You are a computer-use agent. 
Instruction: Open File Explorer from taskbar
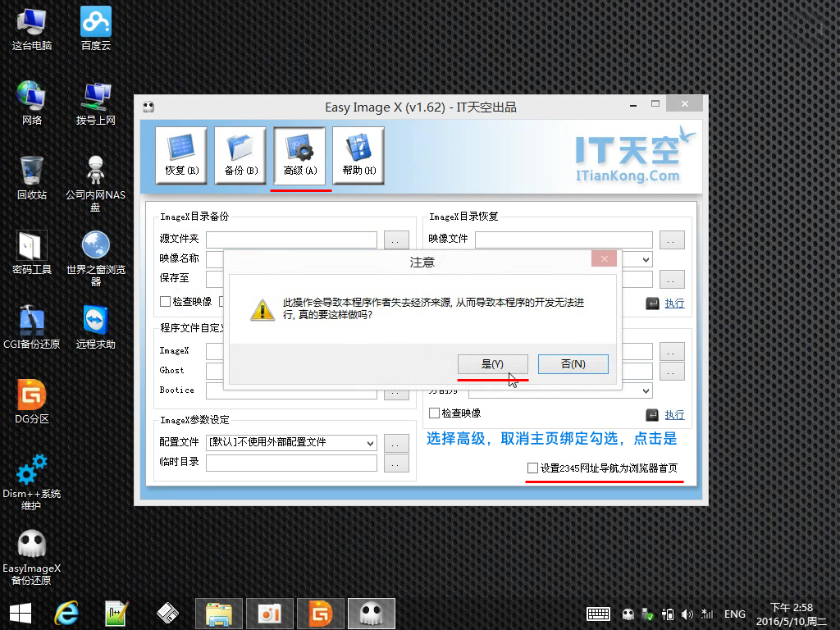pyautogui.click(x=219, y=614)
